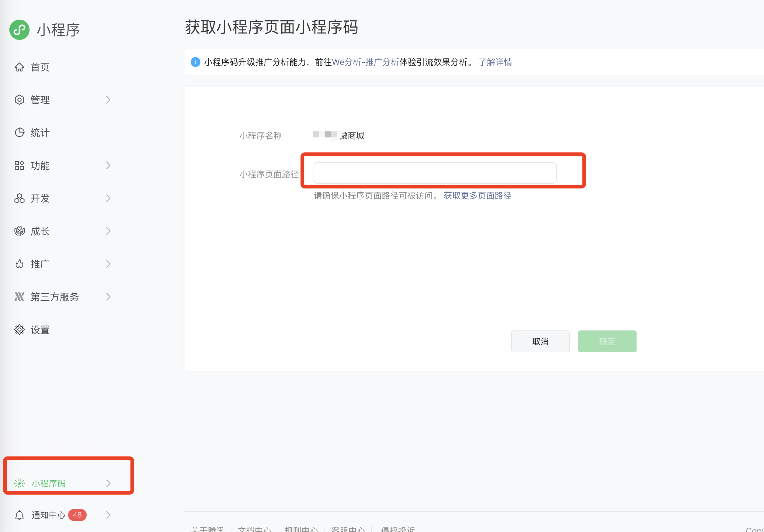Viewport: 764px width, 532px height.
Task: Focus the 小程序页面路径 input field
Action: click(435, 173)
